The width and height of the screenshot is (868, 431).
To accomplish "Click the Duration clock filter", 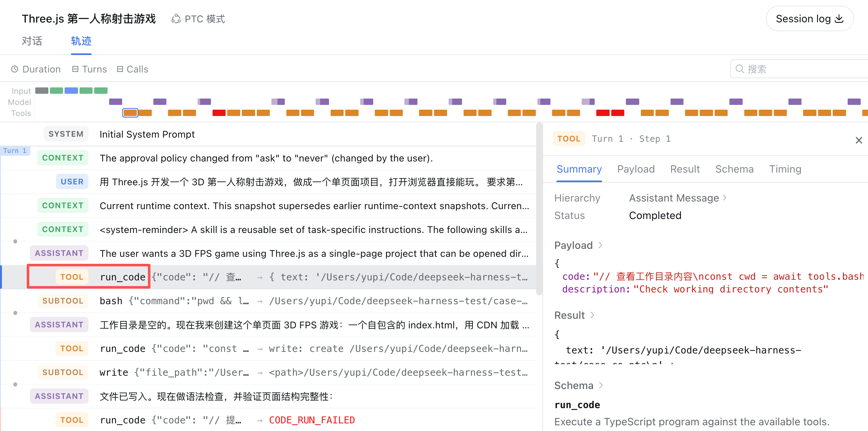I will pos(36,69).
